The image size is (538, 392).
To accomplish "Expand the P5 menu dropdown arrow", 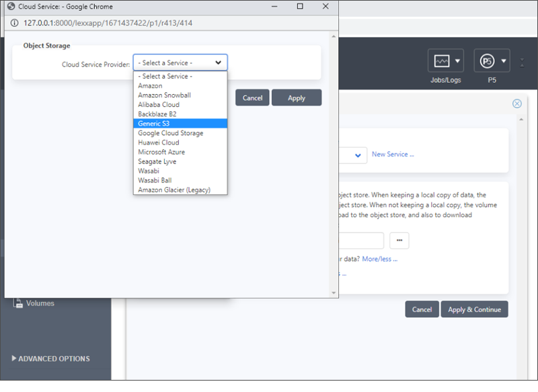I will 503,61.
